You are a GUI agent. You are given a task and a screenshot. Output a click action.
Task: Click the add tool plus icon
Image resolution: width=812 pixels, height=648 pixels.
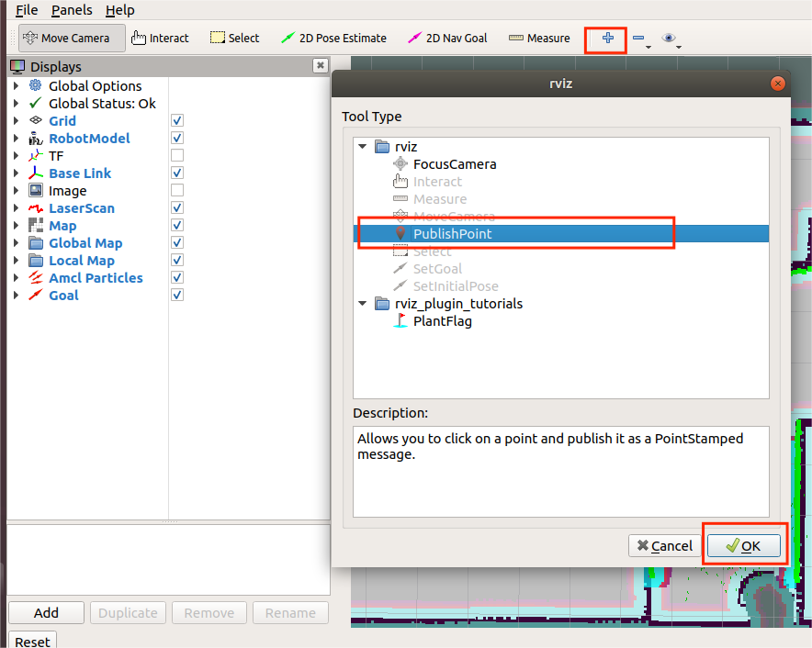607,39
